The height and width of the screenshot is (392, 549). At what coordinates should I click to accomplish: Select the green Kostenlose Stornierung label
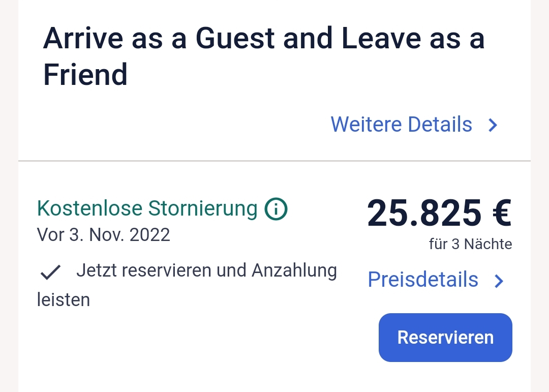point(147,208)
